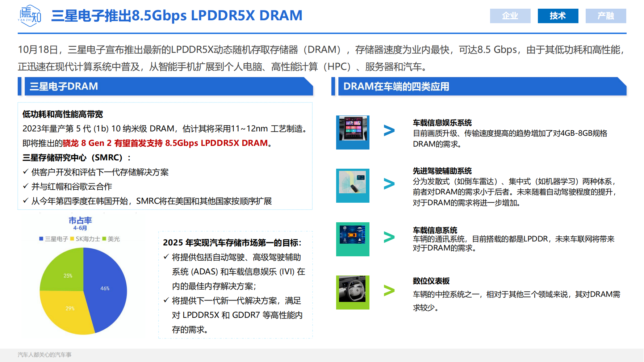Click the text SMRC将在美国和其他国家按顺序扩展

click(x=204, y=201)
